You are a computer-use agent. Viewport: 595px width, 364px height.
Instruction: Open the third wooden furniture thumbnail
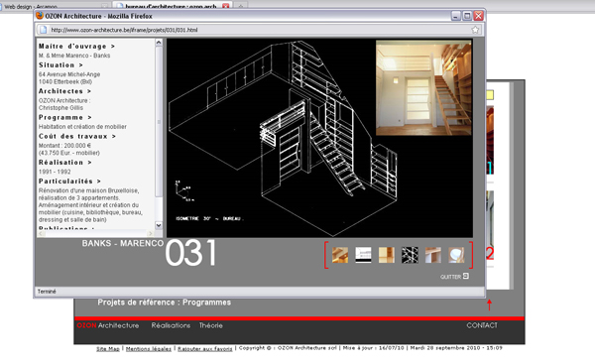[x=387, y=255]
